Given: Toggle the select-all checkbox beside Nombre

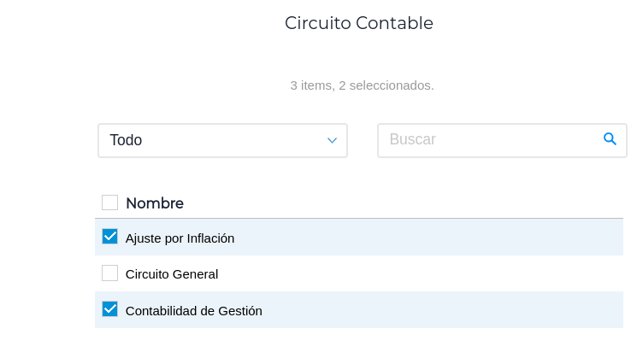Looking at the screenshot, I should pos(109,203).
